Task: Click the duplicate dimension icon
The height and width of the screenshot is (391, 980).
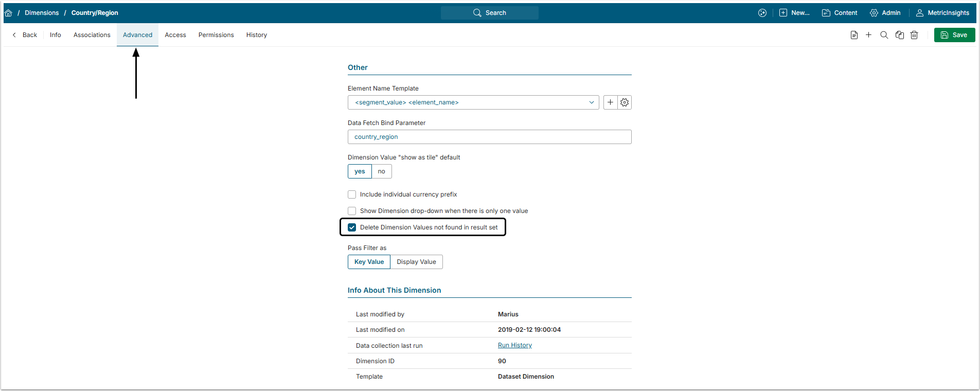Action: coord(900,35)
